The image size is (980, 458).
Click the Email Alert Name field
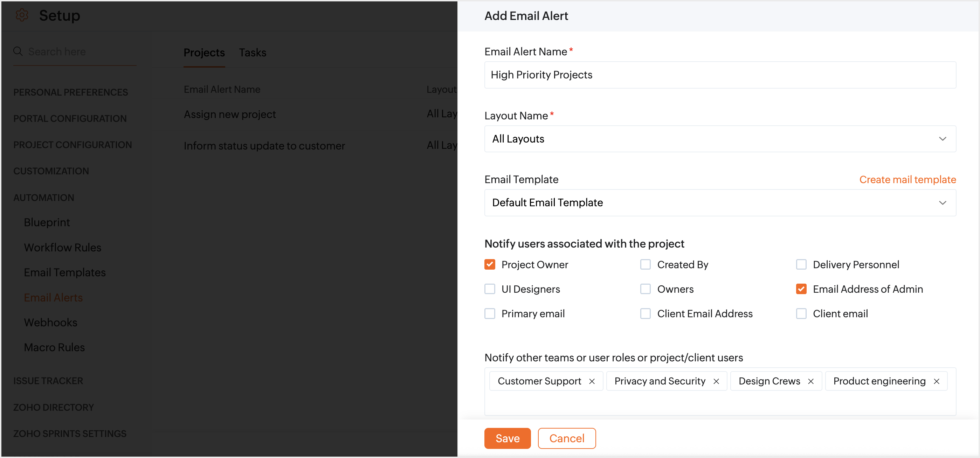[720, 75]
